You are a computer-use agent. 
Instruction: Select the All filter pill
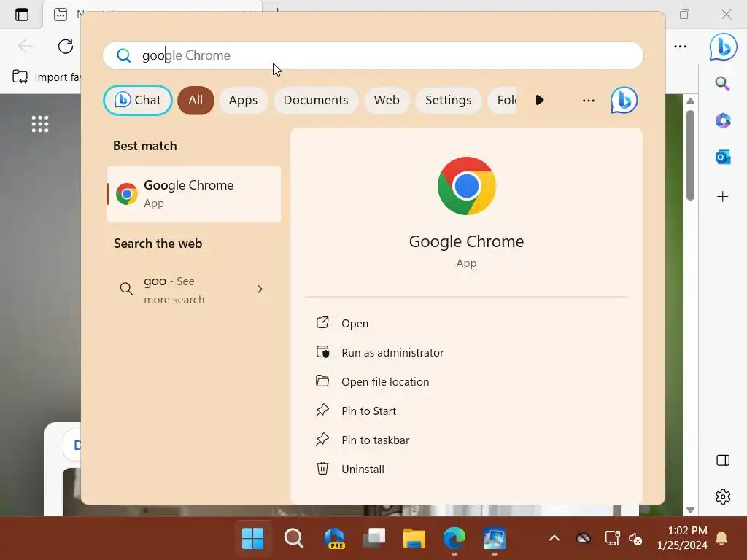coord(196,100)
